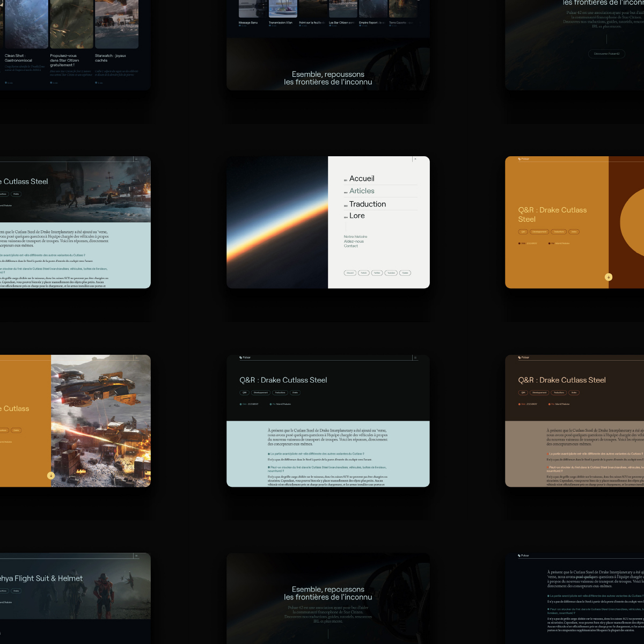Toggle the Traductions tag pill
The image size is (644, 644).
pos(280,392)
